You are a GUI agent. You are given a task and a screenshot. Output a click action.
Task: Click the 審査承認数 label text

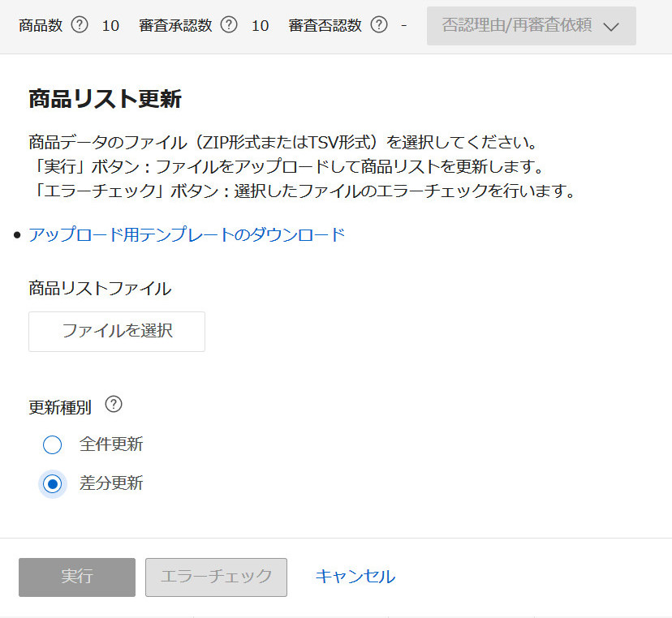(x=174, y=25)
